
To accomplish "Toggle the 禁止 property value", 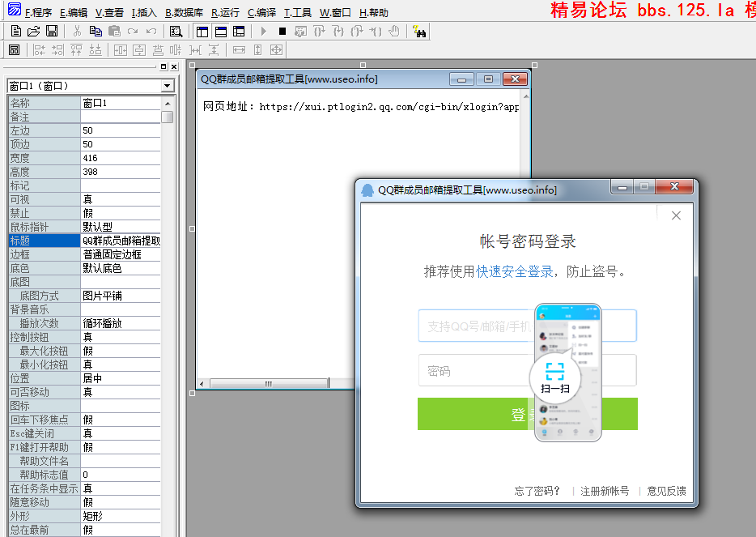I will click(x=121, y=213).
